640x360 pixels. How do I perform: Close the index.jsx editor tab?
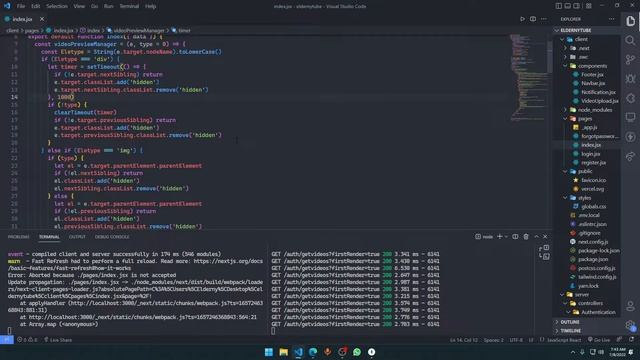coord(42,19)
